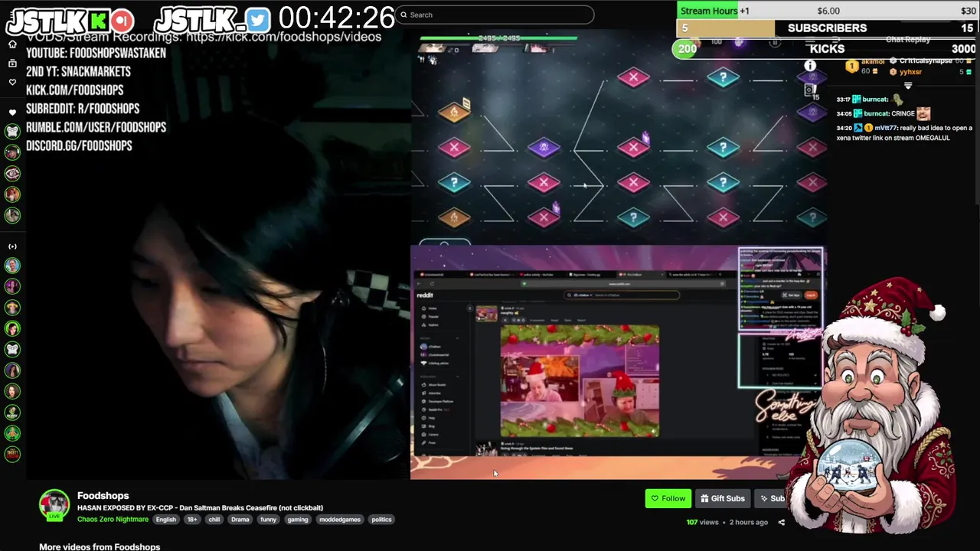Open burncat's profile from CRINGE message

coord(875,114)
